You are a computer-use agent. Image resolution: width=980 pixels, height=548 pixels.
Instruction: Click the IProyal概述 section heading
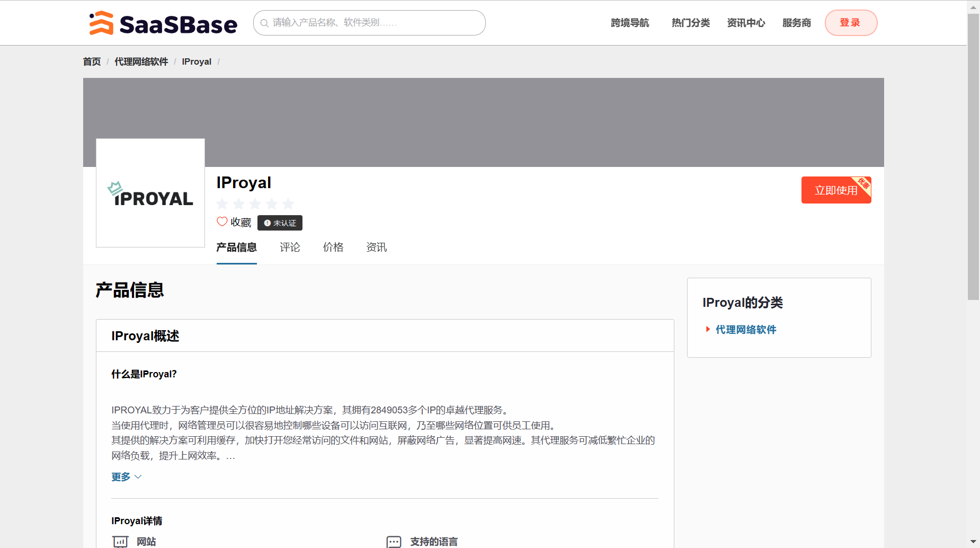145,336
